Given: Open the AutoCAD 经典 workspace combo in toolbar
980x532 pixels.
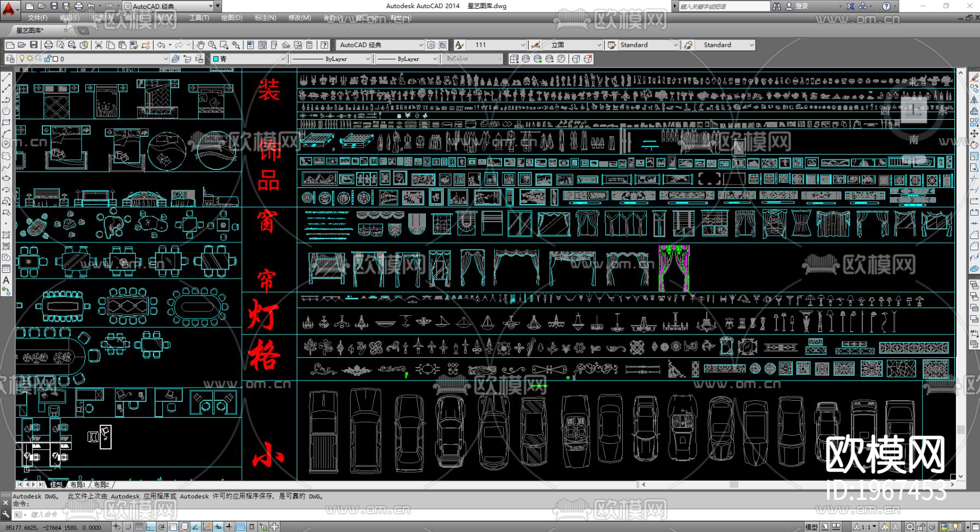Looking at the screenshot, I should click(381, 45).
